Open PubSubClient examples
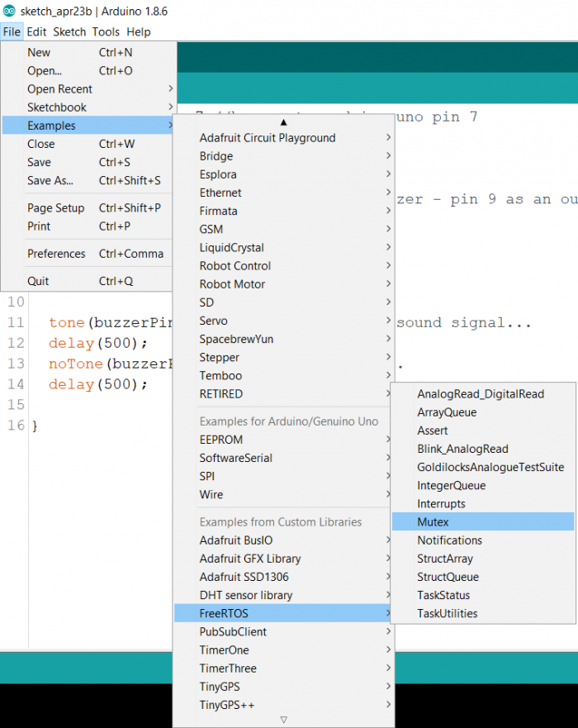 284,631
